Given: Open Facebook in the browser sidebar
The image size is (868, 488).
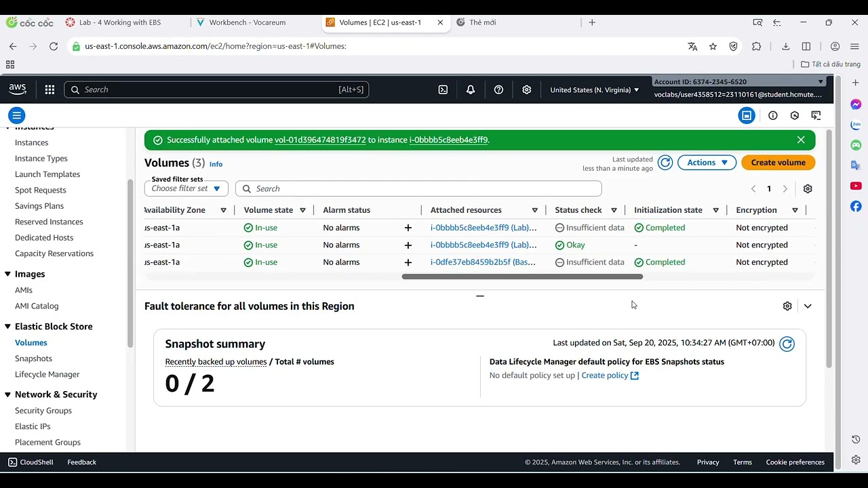Looking at the screenshot, I should click(x=856, y=206).
